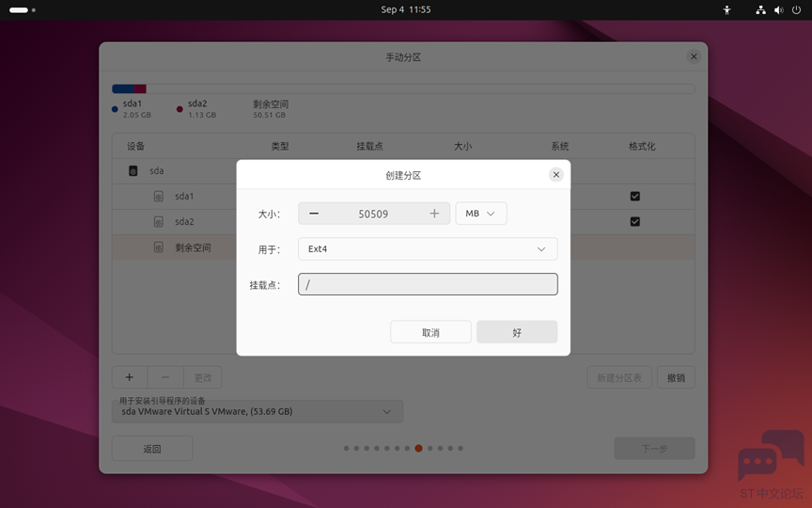The image size is (812, 508).
Task: Click the network status icon
Action: click(x=760, y=9)
